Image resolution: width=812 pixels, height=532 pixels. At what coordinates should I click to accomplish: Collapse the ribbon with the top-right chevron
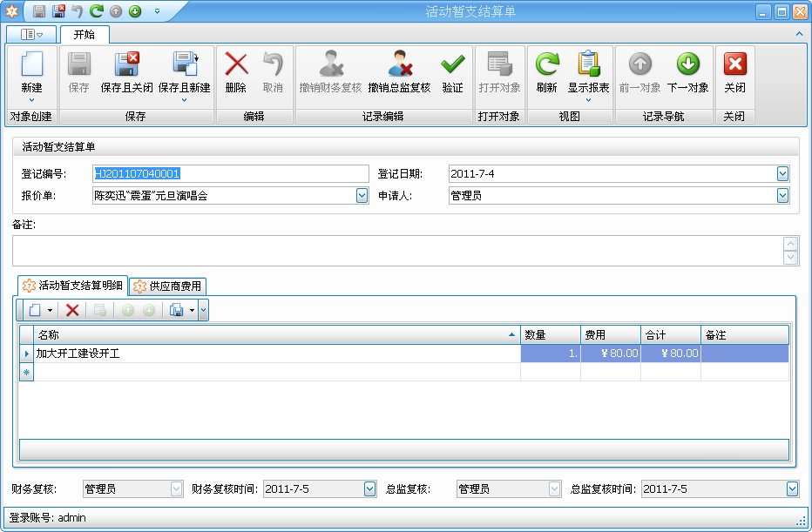point(799,34)
